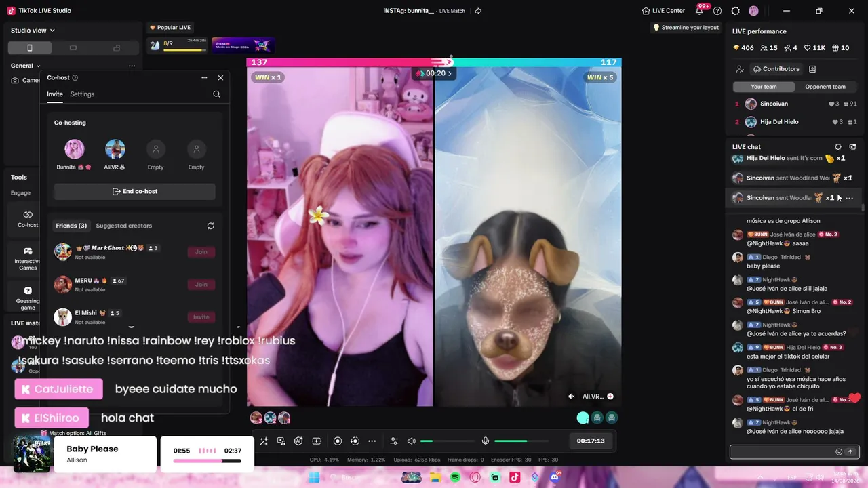Click the song progress bar

(x=207, y=461)
